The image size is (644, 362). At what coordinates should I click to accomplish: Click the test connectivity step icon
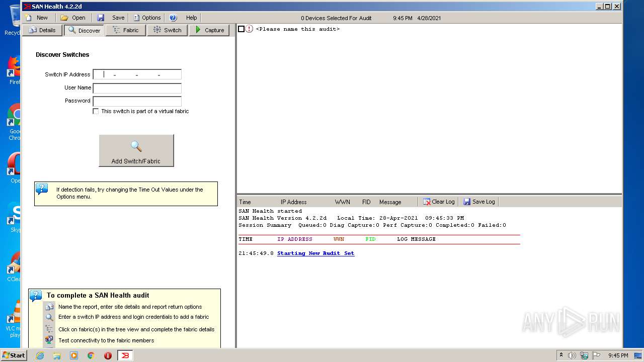point(49,340)
